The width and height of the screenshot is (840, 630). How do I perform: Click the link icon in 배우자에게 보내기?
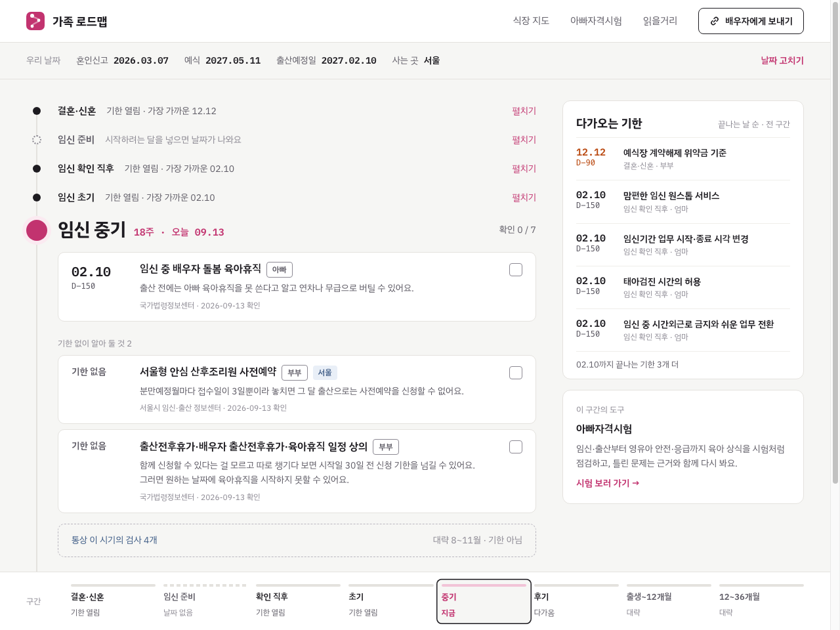[715, 21]
